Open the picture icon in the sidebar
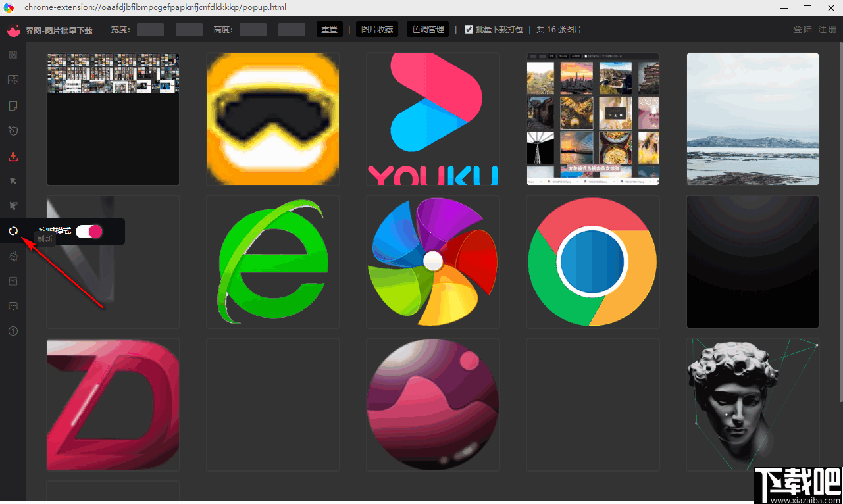843x504 pixels. 13,80
